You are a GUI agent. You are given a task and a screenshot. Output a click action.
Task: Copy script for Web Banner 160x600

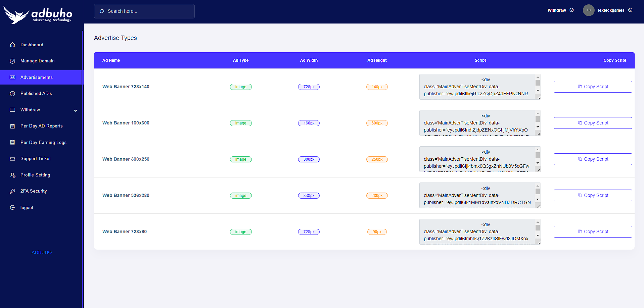[x=593, y=123]
